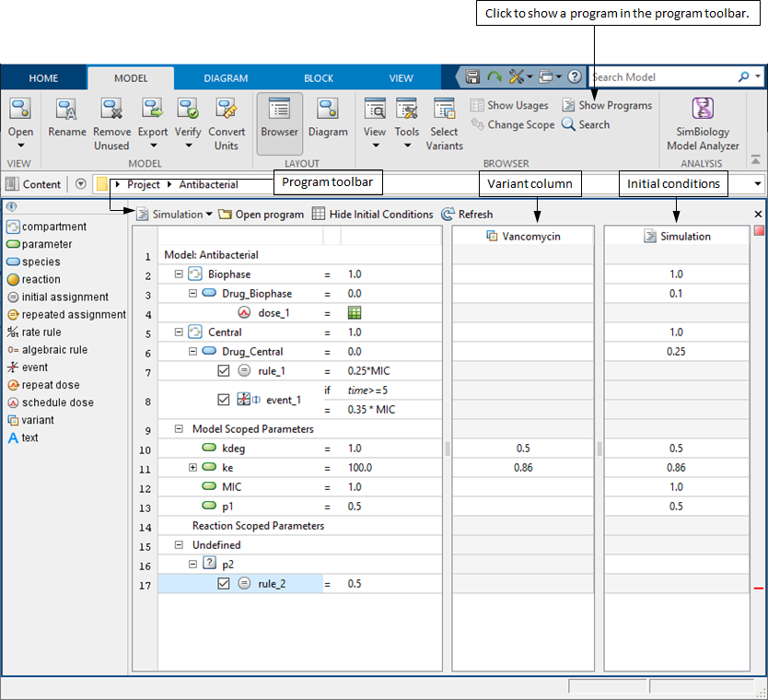768x700 pixels.
Task: Click Hide Initial Conditions button
Action: pyautogui.click(x=372, y=215)
